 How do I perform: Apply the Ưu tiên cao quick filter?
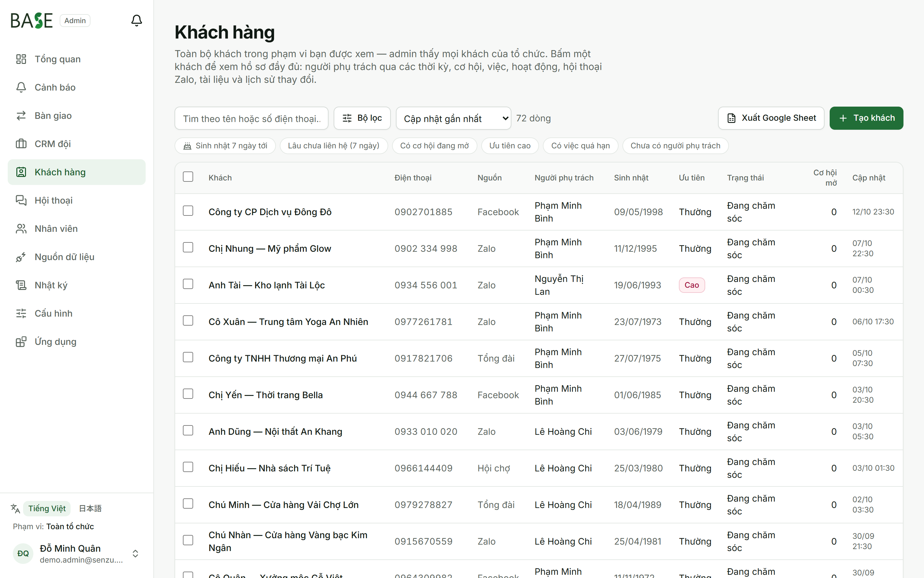[510, 146]
